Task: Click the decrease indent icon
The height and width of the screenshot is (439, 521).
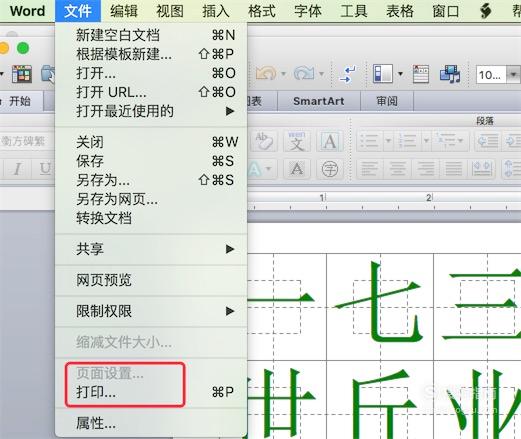Action: click(x=488, y=141)
